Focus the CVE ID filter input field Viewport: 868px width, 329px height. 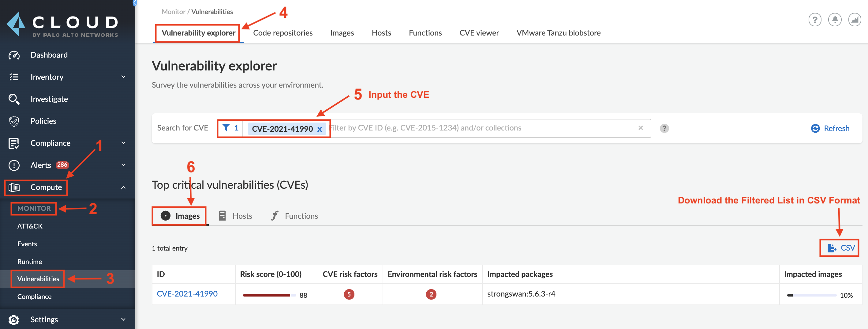point(482,128)
